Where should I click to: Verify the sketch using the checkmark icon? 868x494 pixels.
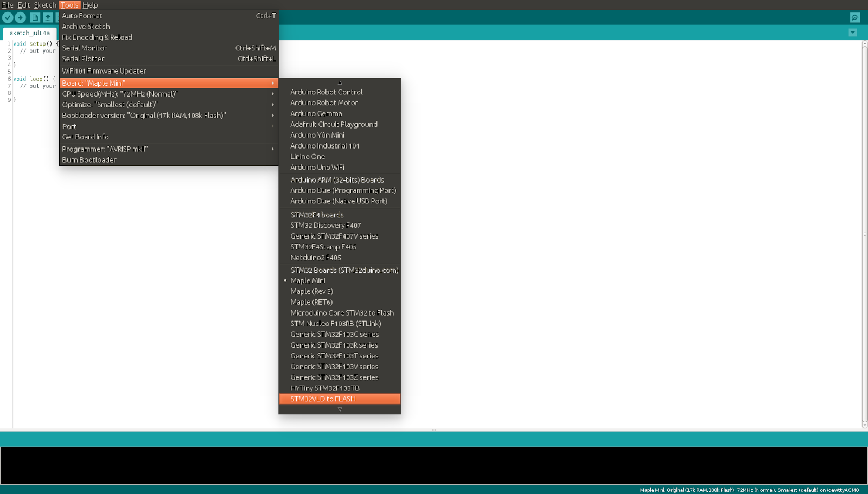coord(7,17)
